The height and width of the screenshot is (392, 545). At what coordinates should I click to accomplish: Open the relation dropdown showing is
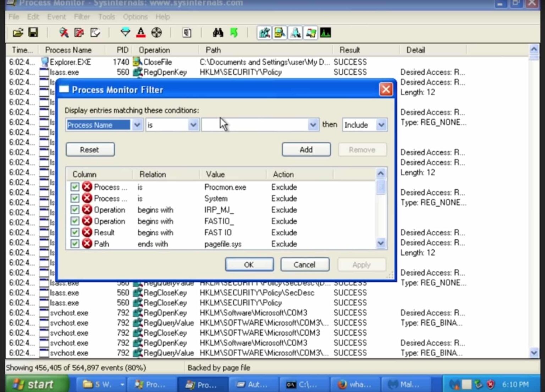tap(193, 125)
